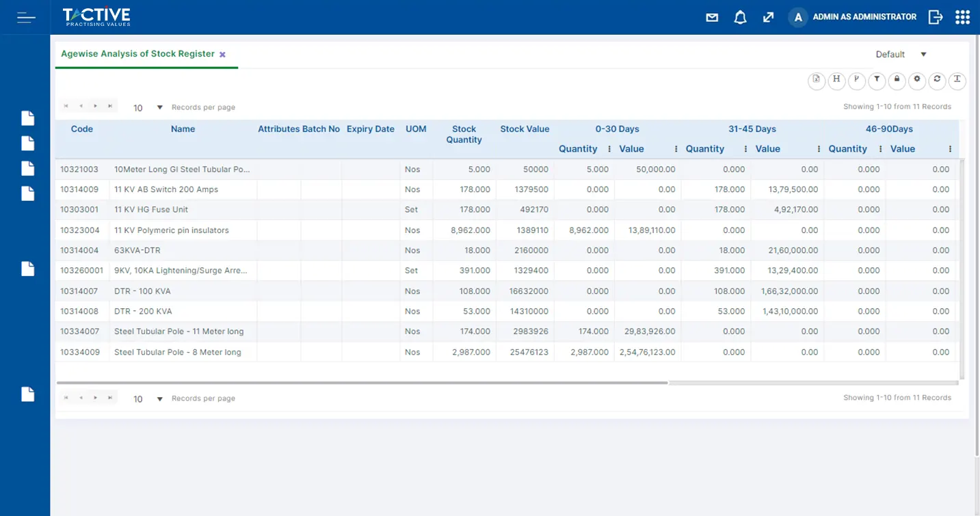Open 0-30 Days Quantity column menu
Viewport: 980px width, 516px height.
click(609, 149)
